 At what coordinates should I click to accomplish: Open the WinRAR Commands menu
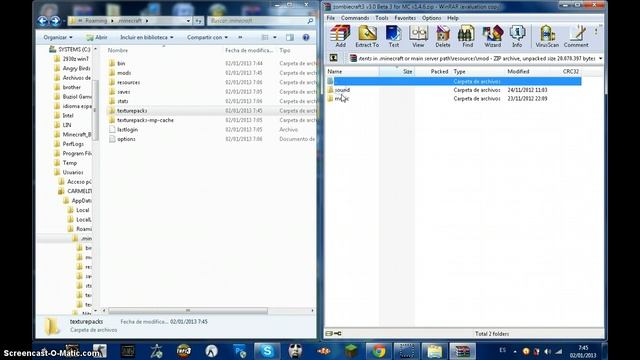pos(355,18)
